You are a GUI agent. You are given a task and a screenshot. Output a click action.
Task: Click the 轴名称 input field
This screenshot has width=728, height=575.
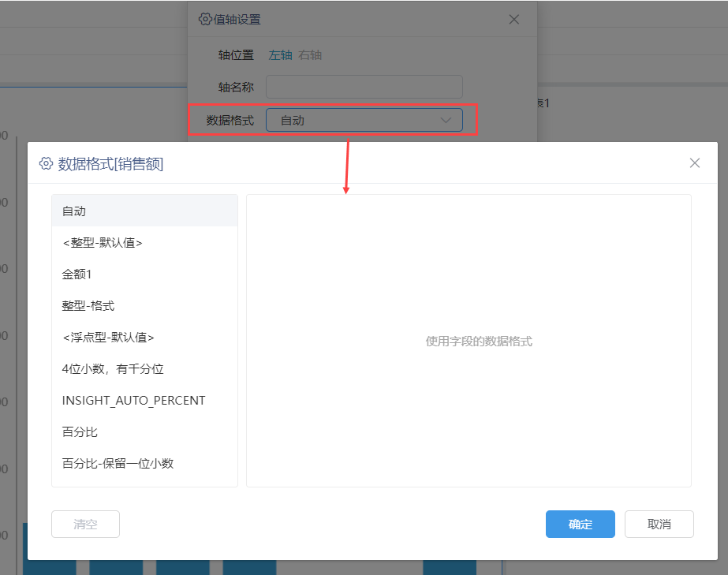tap(364, 87)
